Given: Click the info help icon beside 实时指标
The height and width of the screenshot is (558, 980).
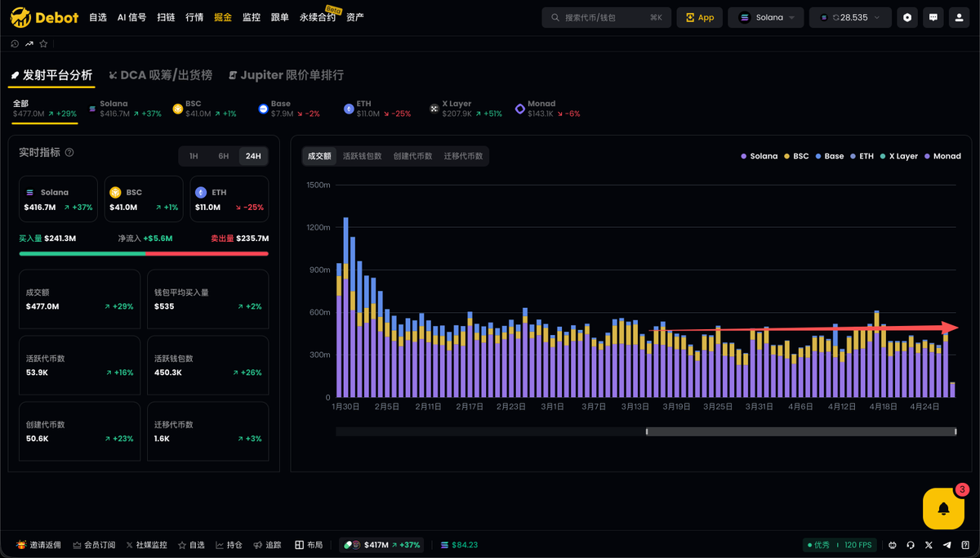Looking at the screenshot, I should (69, 153).
